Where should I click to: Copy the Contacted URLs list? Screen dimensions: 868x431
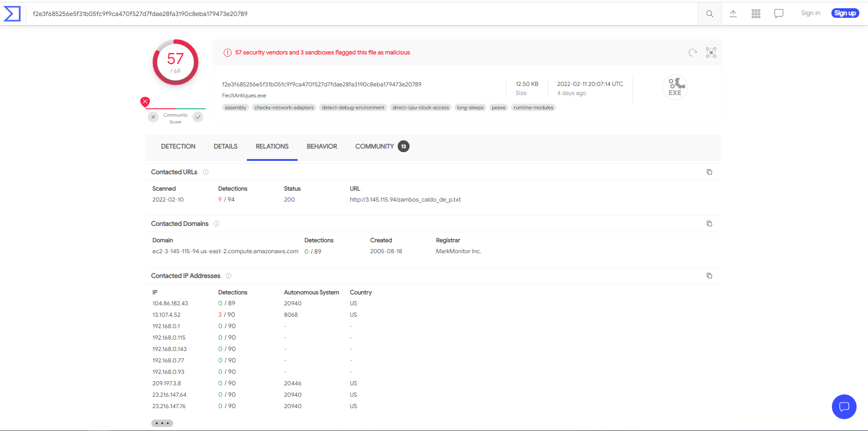coord(709,172)
